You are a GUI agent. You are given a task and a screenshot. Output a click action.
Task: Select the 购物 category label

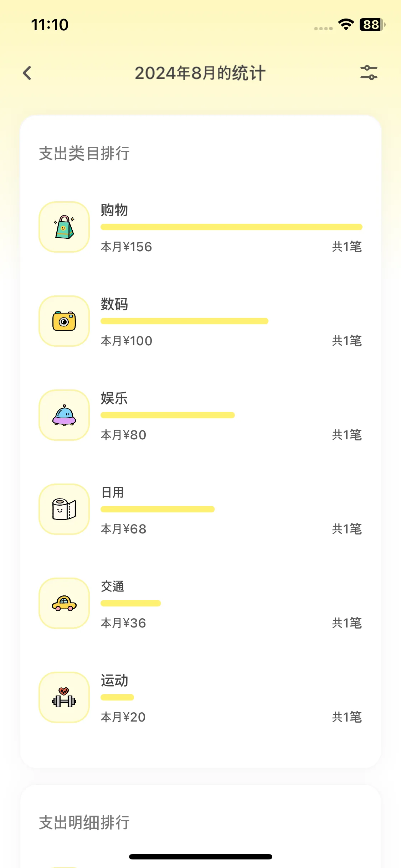[114, 210]
